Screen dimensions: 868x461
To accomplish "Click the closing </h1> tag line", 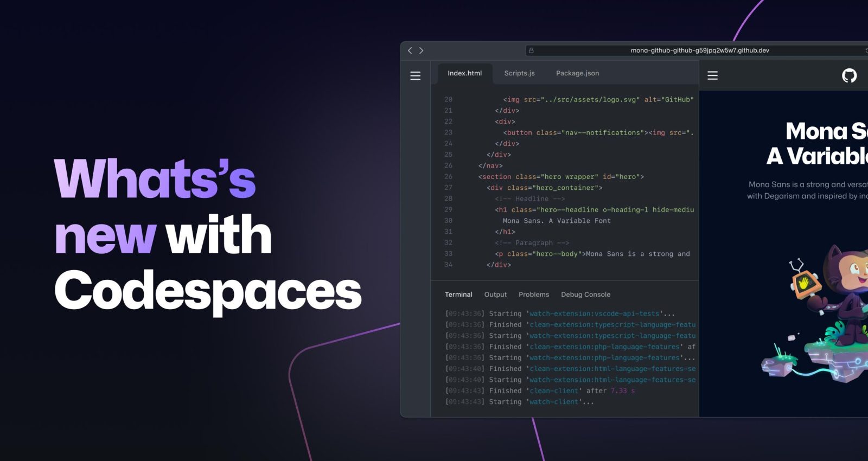I will [x=505, y=232].
